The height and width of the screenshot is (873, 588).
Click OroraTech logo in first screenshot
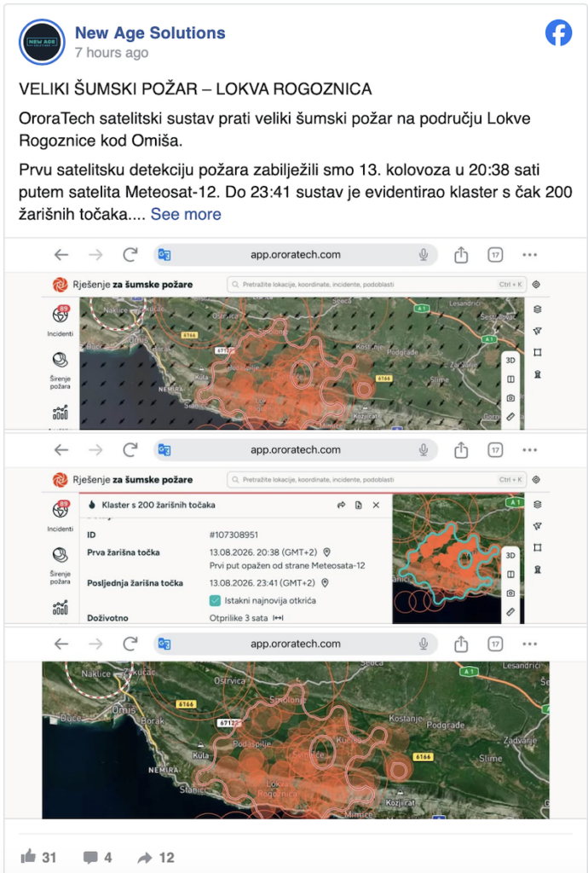[x=60, y=285]
